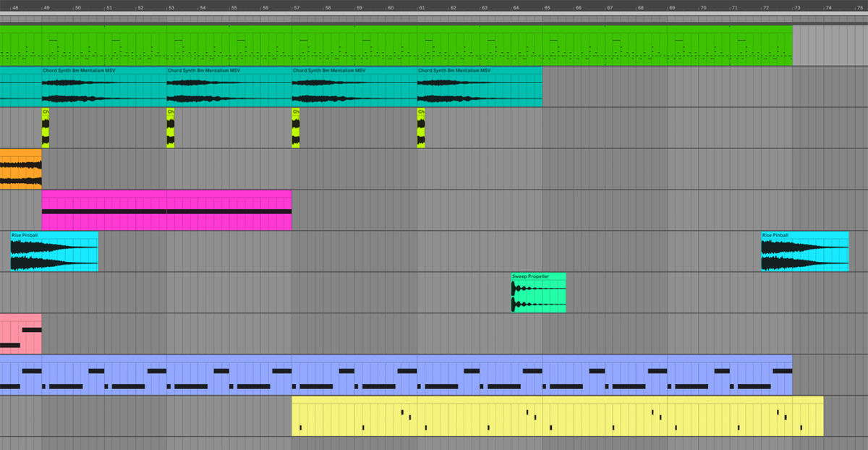
Task: Click bar 75 in the timeline ruler
Action: (861, 7)
